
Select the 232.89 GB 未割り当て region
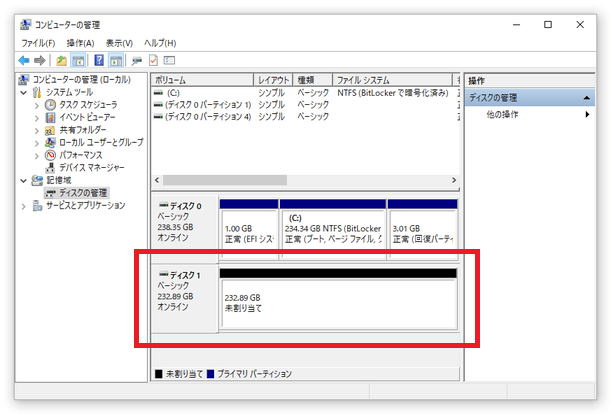point(338,304)
